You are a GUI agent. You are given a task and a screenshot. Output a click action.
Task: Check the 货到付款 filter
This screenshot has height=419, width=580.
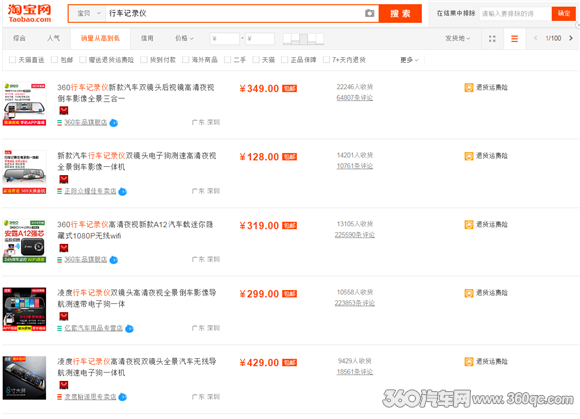144,60
